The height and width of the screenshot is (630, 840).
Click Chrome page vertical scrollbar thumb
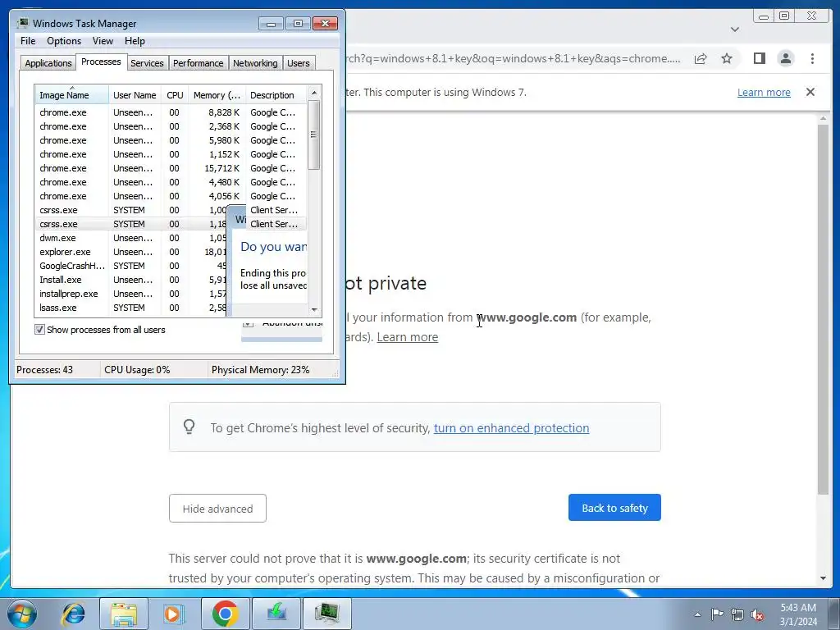[824, 309]
